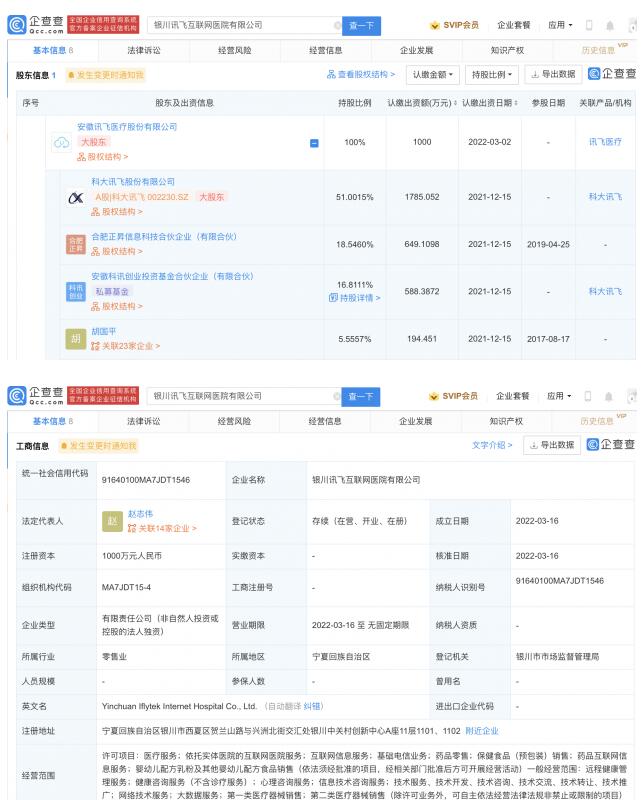
Task: Open 文字介绍 link
Action: (492, 445)
